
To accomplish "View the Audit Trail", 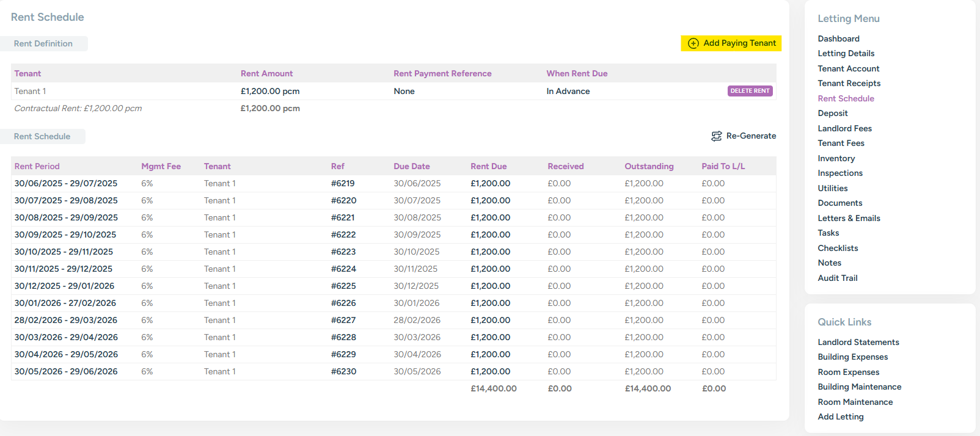I will tap(837, 278).
